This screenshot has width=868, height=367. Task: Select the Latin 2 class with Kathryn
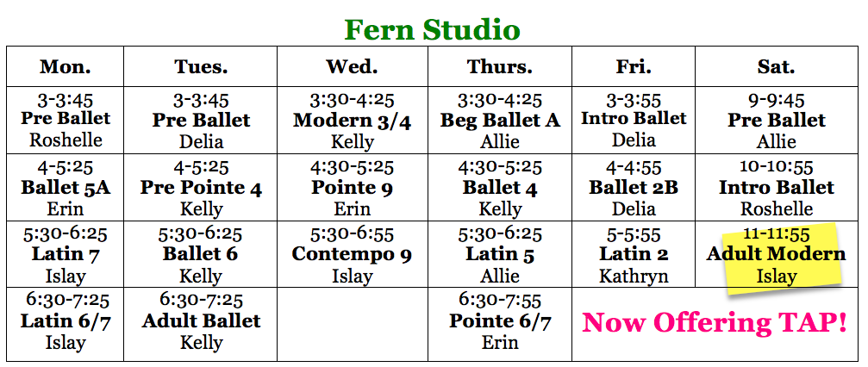[x=634, y=254]
